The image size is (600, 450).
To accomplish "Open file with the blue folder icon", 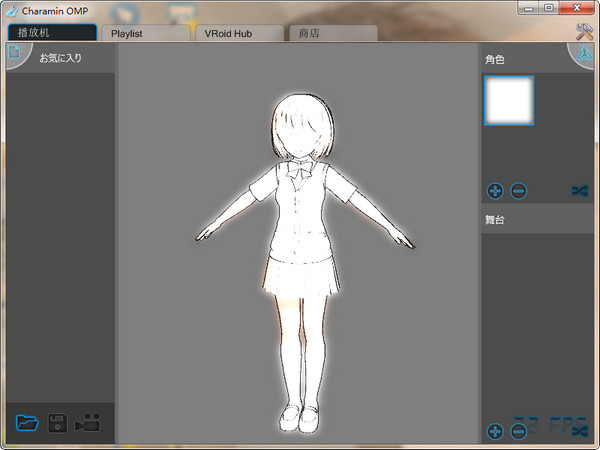I will tap(27, 423).
